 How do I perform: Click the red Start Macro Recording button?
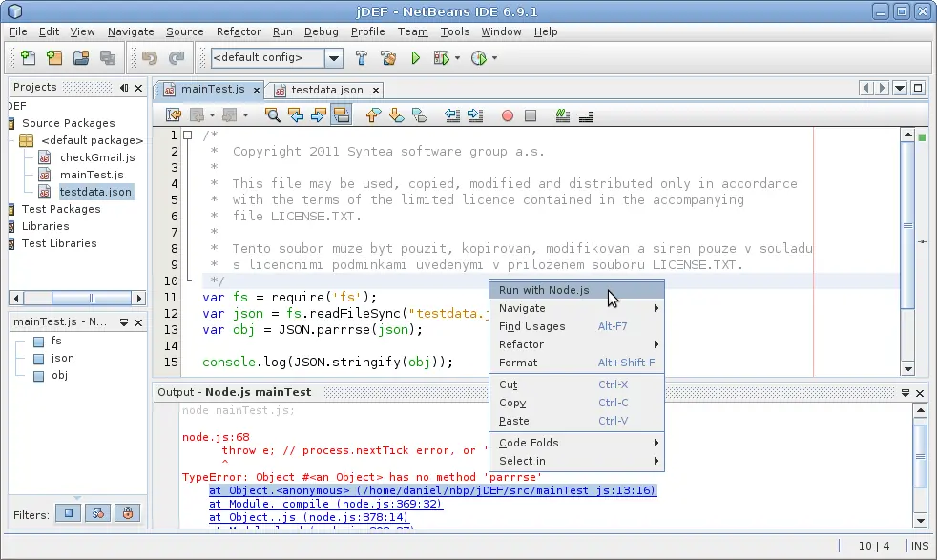508,116
